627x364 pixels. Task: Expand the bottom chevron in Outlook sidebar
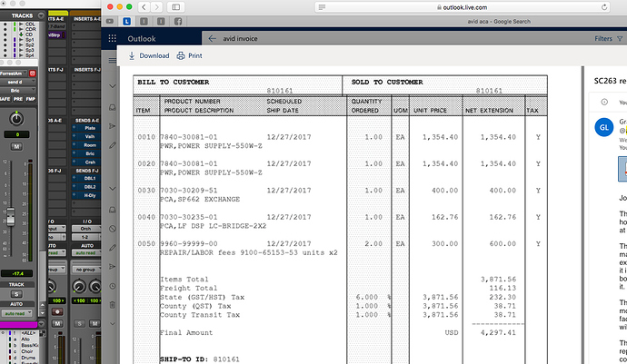click(x=113, y=324)
